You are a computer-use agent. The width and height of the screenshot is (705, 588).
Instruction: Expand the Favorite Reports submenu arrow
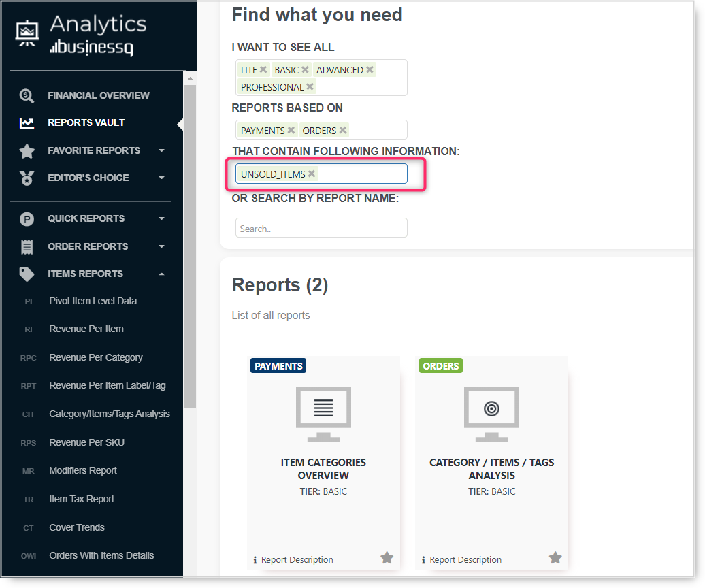pos(161,150)
